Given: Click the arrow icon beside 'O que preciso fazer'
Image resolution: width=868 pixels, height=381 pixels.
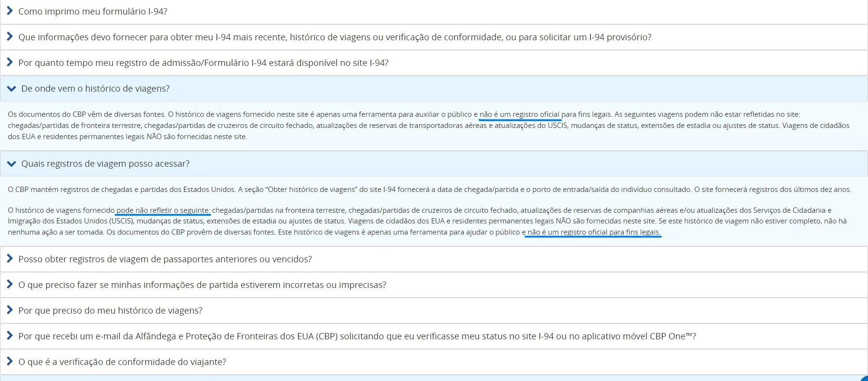Looking at the screenshot, I should coord(9,284).
